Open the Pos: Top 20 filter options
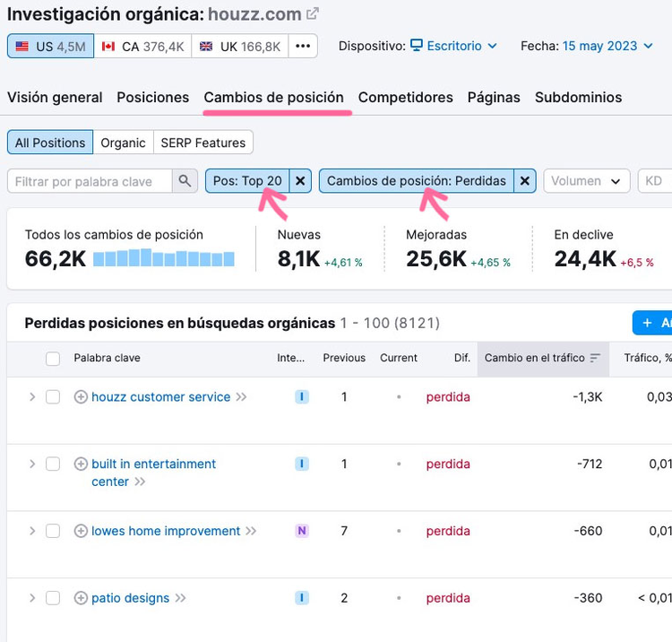 (x=247, y=181)
